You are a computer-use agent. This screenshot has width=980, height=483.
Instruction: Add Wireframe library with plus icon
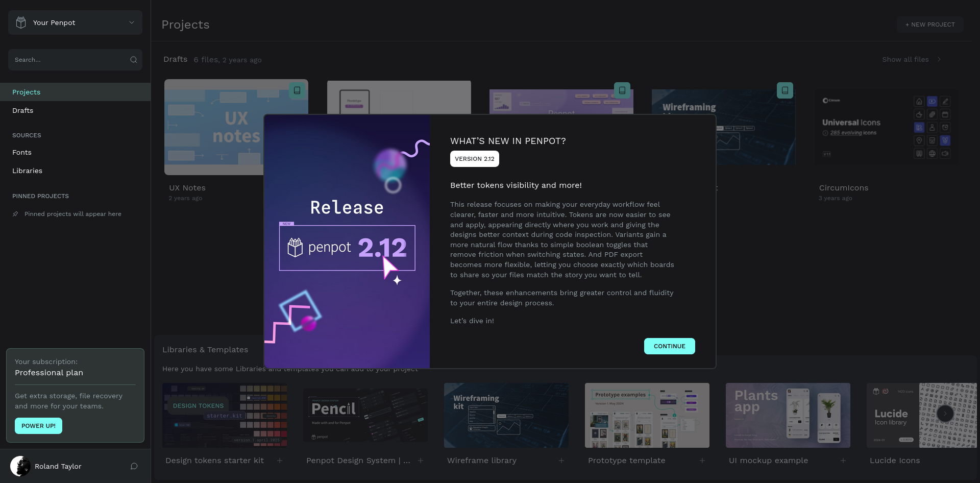(561, 461)
